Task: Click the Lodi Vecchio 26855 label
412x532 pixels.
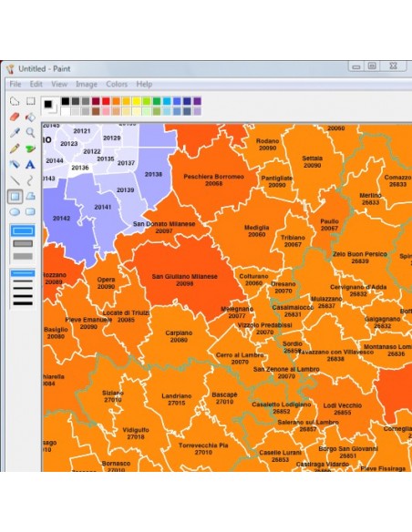Action: (343, 409)
